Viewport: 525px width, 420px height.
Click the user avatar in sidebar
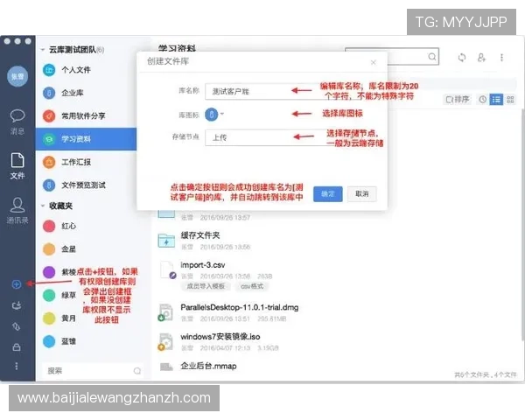17,76
